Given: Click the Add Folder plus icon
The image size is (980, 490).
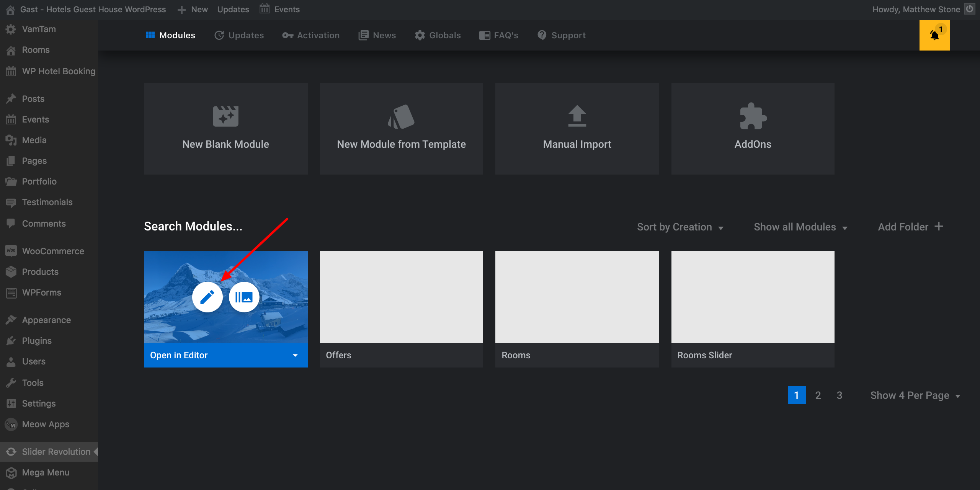Looking at the screenshot, I should point(939,227).
